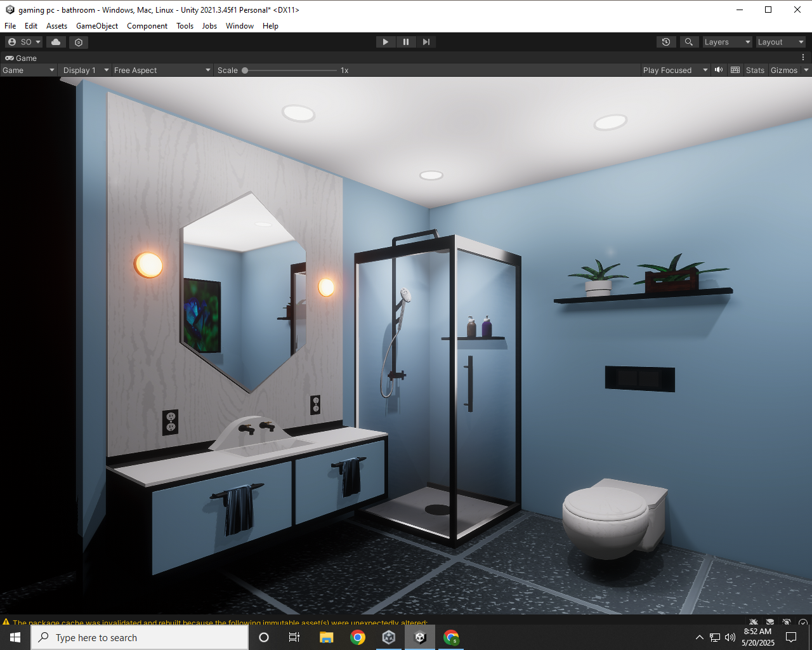
Task: Open the Undo History panel
Action: tap(665, 41)
